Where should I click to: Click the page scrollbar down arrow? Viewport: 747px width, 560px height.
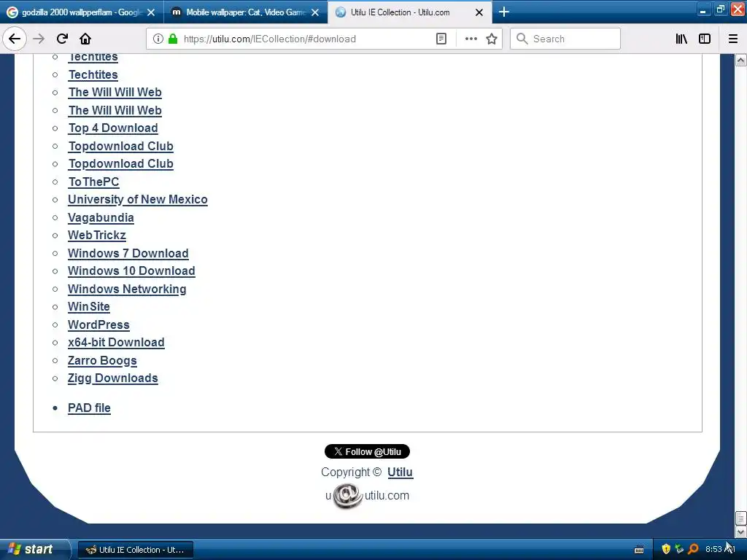741,532
